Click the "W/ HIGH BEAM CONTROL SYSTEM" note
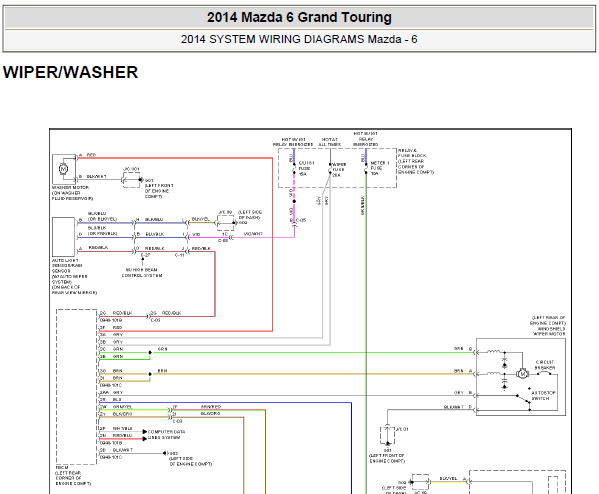 click(142, 272)
